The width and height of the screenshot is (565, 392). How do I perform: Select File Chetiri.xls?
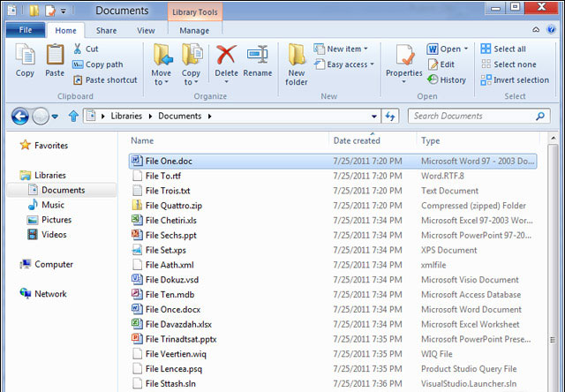[x=332, y=220]
